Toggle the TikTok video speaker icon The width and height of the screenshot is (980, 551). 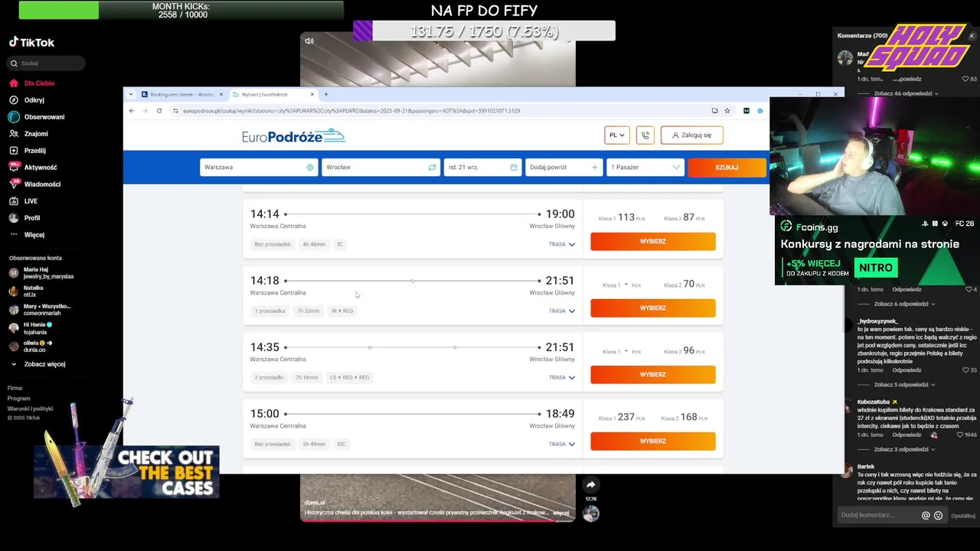click(x=309, y=41)
